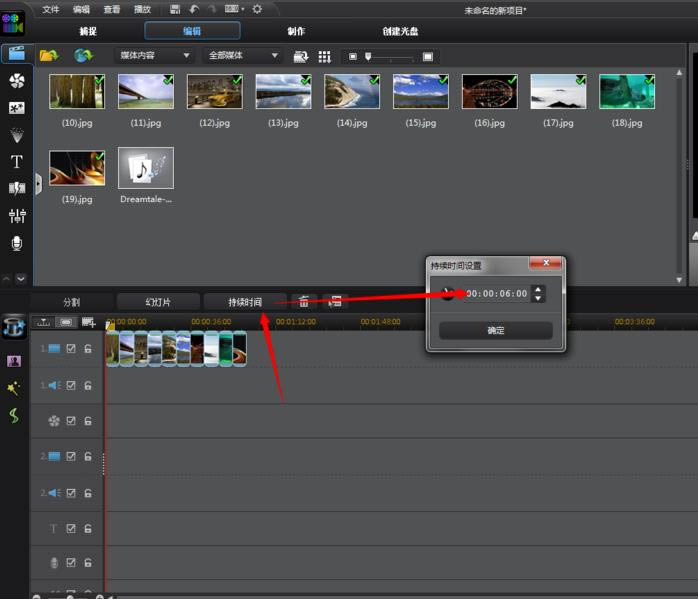This screenshot has height=599, width=698.
Task: Toggle checkbox for audio track 2
Action: (x=71, y=493)
